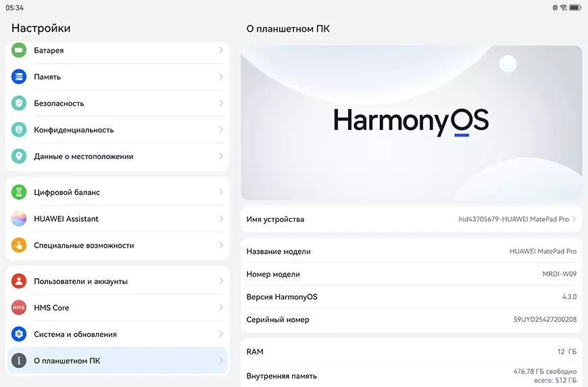Image resolution: width=588 pixels, height=387 pixels.
Task: Tap the green Battery icon
Action: coord(19,51)
